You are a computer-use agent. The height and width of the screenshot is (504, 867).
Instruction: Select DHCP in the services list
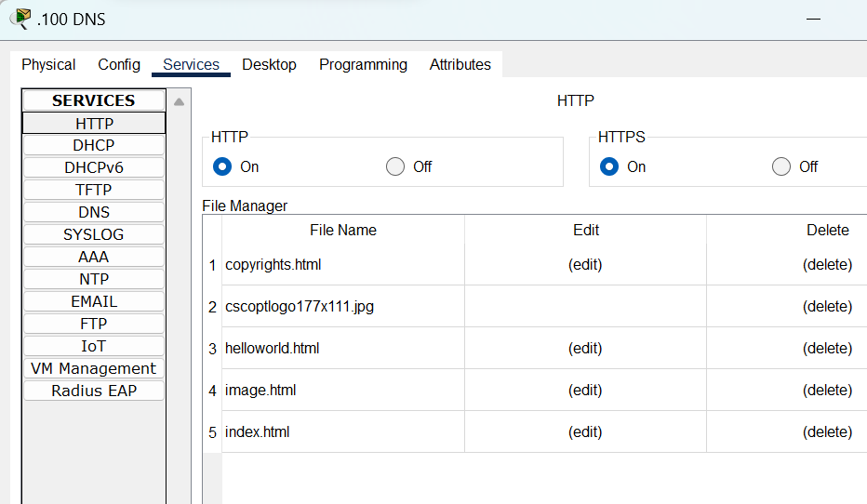(x=94, y=145)
